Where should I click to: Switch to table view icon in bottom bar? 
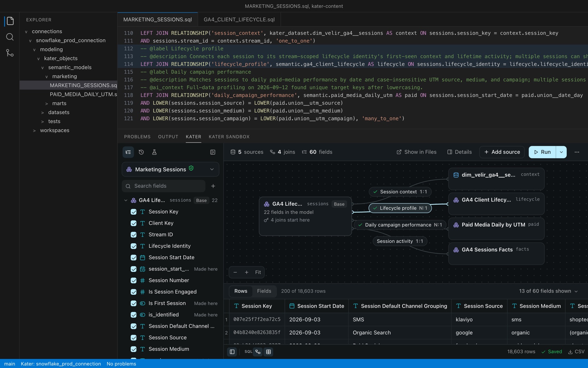tap(269, 352)
